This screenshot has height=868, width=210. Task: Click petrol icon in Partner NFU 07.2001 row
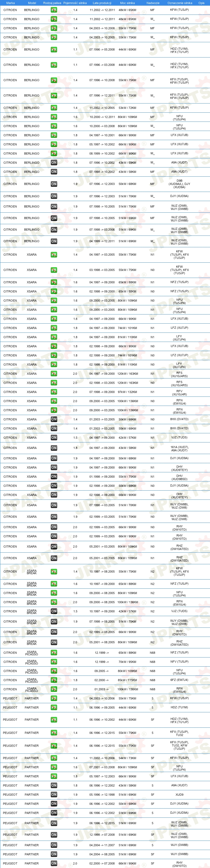pos(54,767)
